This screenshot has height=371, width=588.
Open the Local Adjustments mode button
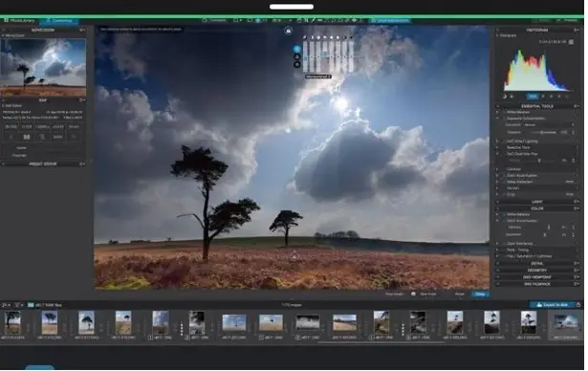390,21
